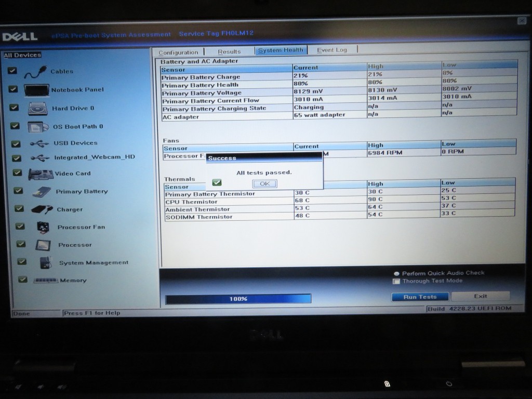Toggle the Primary Battery checkbox

[x=18, y=191]
